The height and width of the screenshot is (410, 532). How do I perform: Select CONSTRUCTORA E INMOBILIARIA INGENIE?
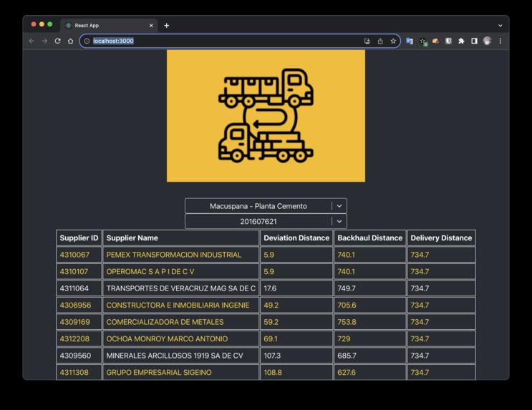point(178,306)
